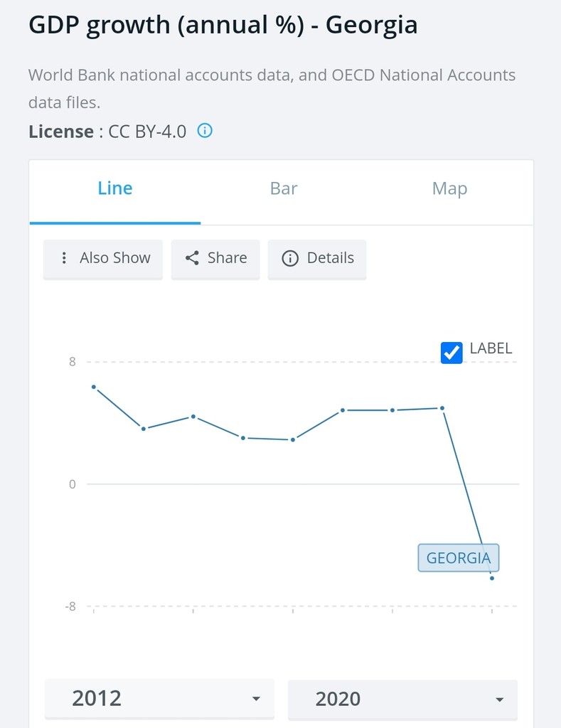Click the license info icon
Image resolution: width=561 pixels, height=728 pixels.
tap(205, 131)
